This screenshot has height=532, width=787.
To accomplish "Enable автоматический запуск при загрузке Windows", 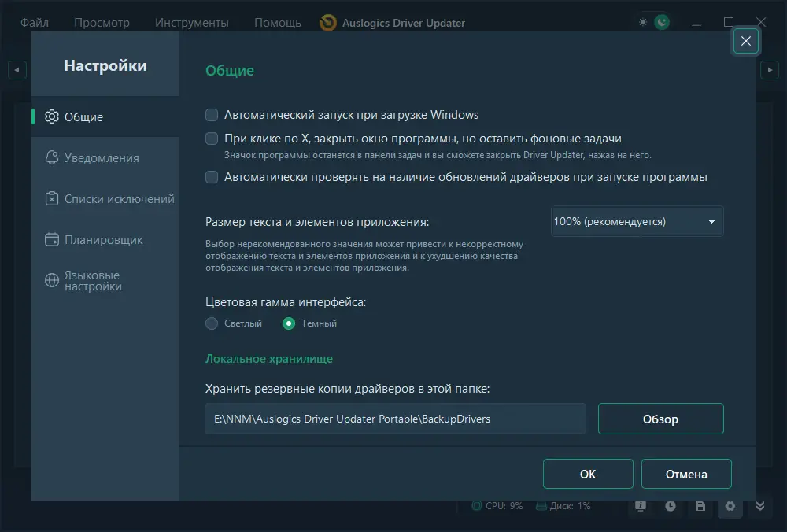I will (x=211, y=114).
